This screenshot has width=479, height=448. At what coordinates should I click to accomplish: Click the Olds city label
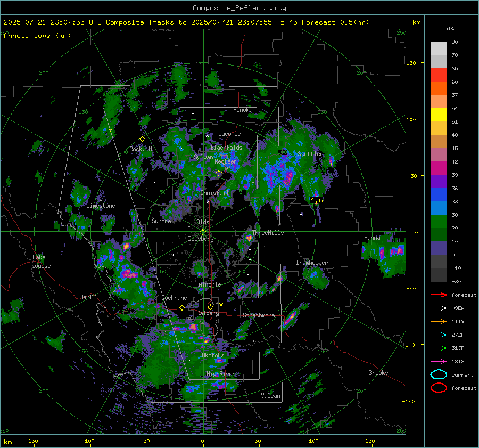pyautogui.click(x=203, y=222)
